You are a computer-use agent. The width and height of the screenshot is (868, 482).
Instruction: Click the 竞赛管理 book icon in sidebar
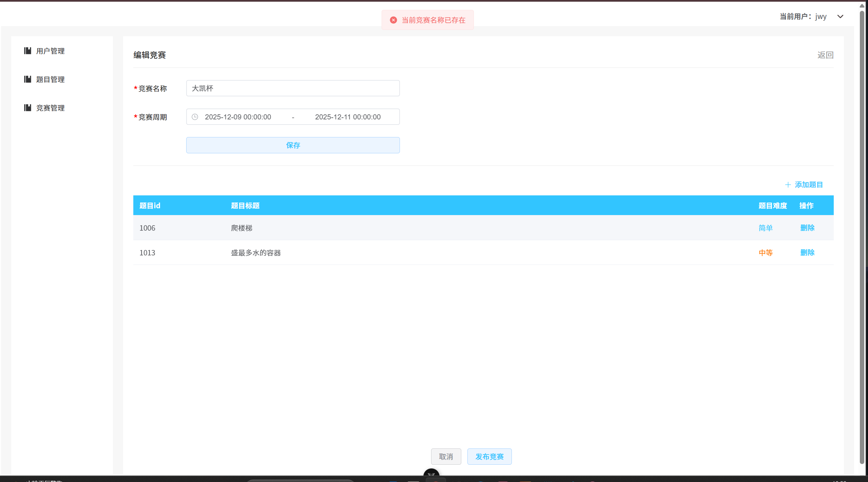(28, 108)
